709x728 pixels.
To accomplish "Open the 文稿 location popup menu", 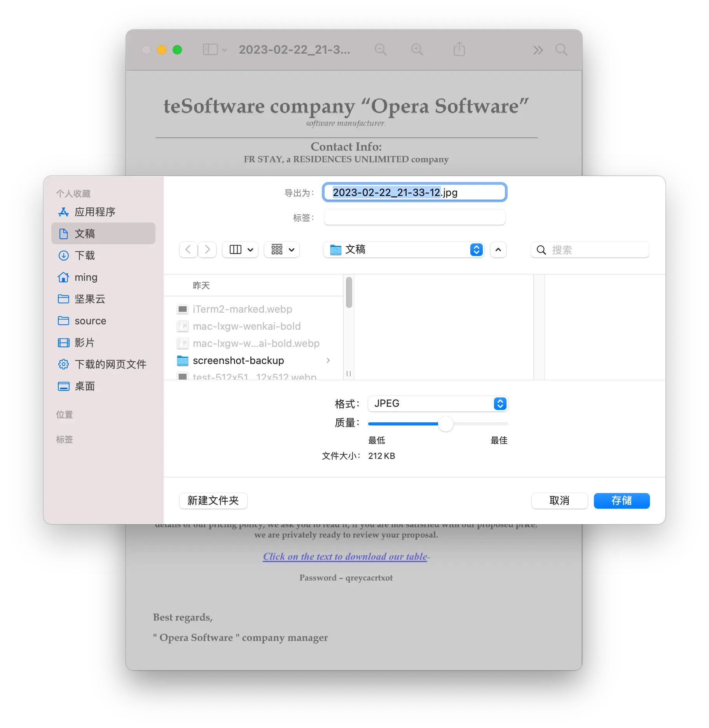I will pos(404,250).
